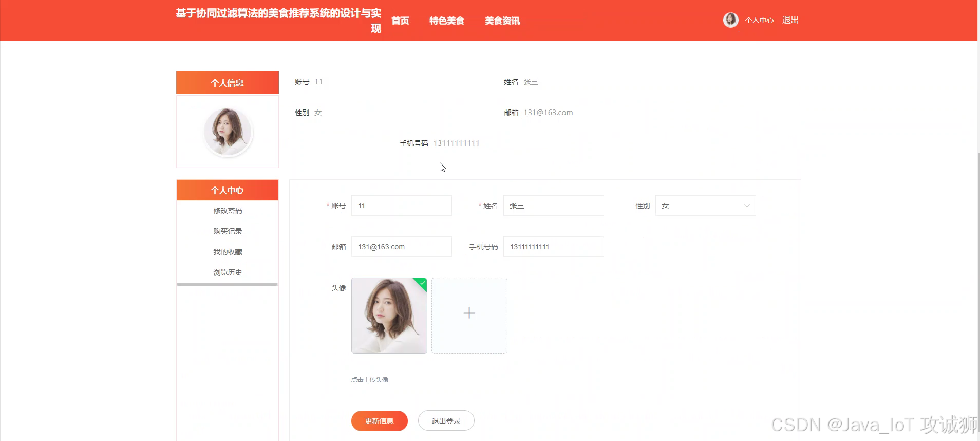Click the 个人信息 panel header
The height and width of the screenshot is (441, 980).
[228, 83]
